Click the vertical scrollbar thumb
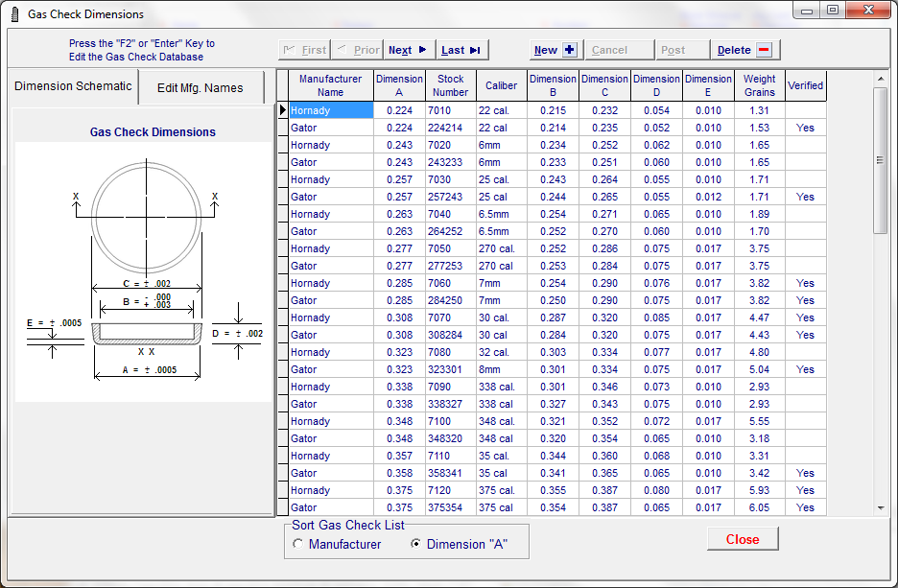 (880, 160)
